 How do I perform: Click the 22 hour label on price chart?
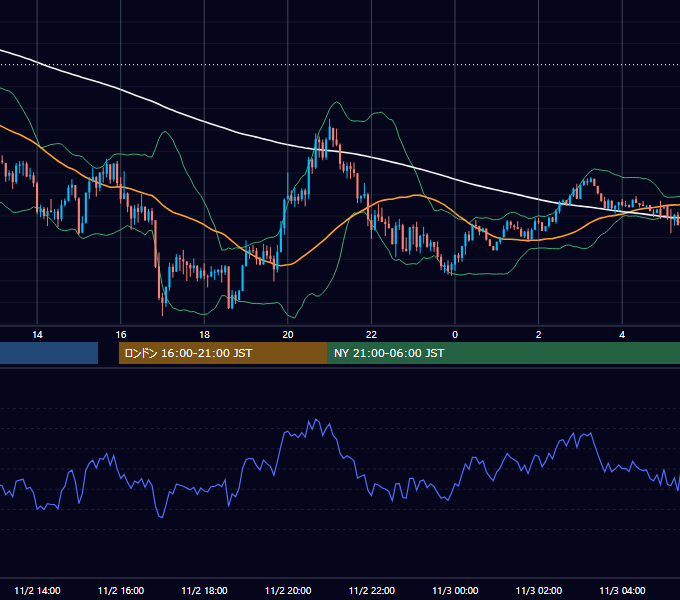[x=372, y=335]
